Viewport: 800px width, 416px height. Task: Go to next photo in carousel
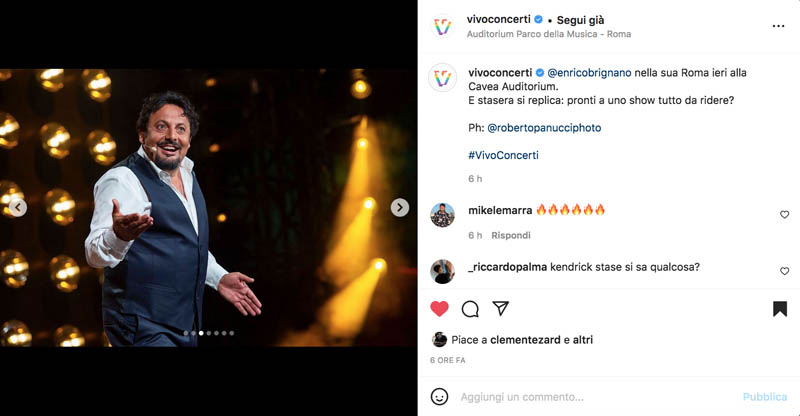399,207
